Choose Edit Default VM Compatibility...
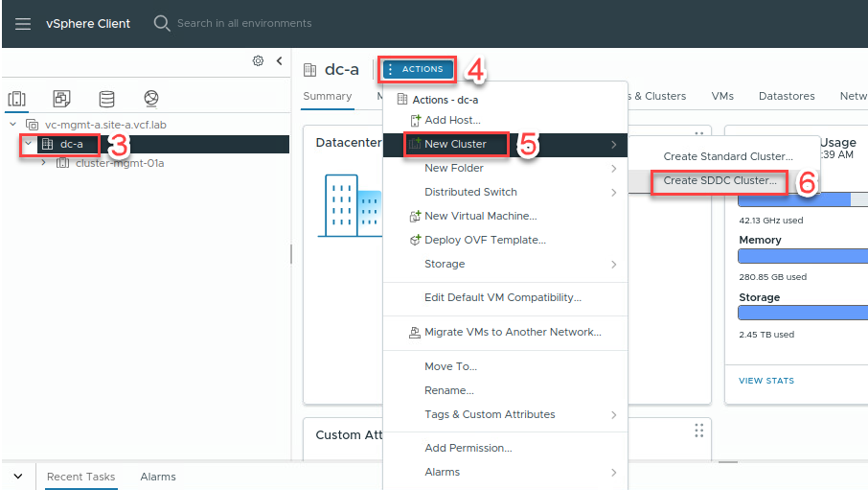The height and width of the screenshot is (490, 868). tap(505, 297)
